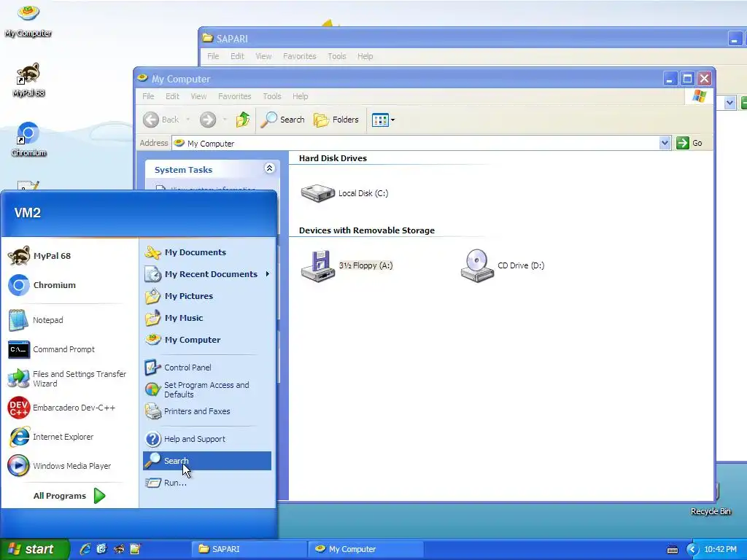The width and height of the screenshot is (747, 560).
Task: Open Back history dropdown arrow
Action: coord(187,120)
